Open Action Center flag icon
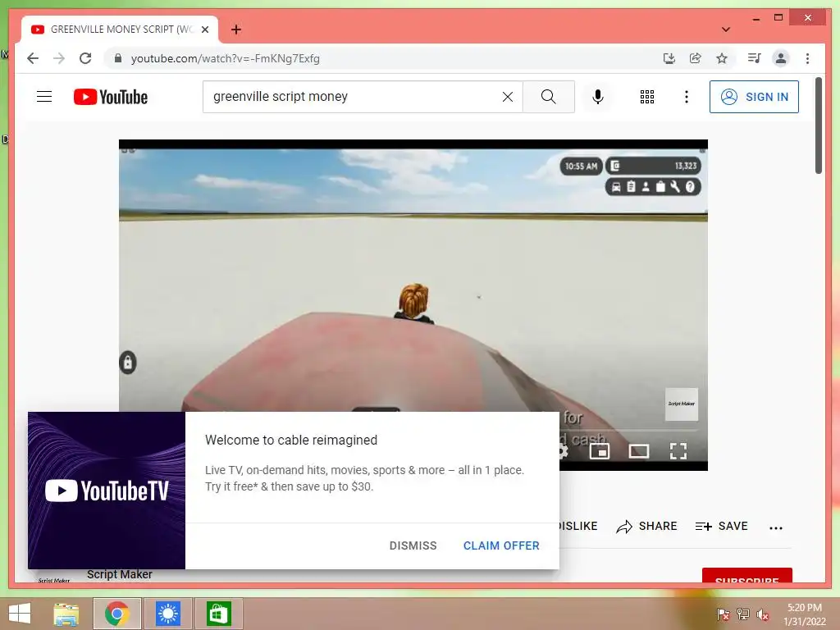Viewport: 840px width, 630px height. 724,614
